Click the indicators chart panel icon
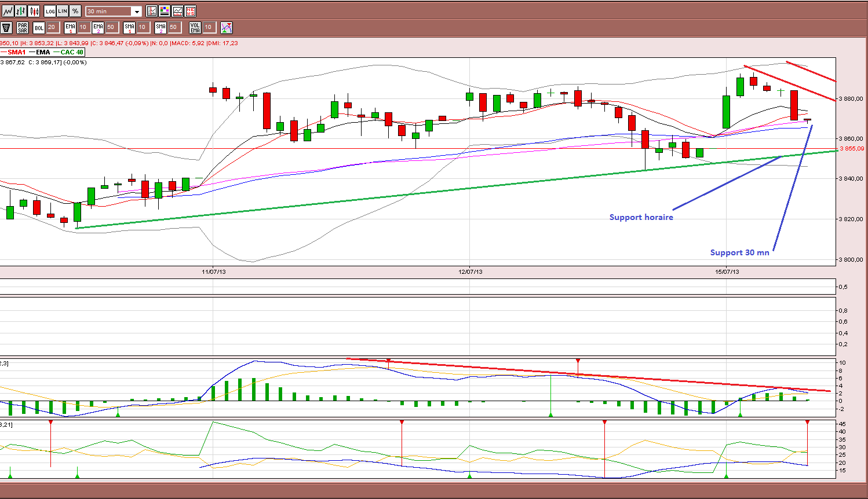This screenshot has width=868, height=499. pos(177,11)
